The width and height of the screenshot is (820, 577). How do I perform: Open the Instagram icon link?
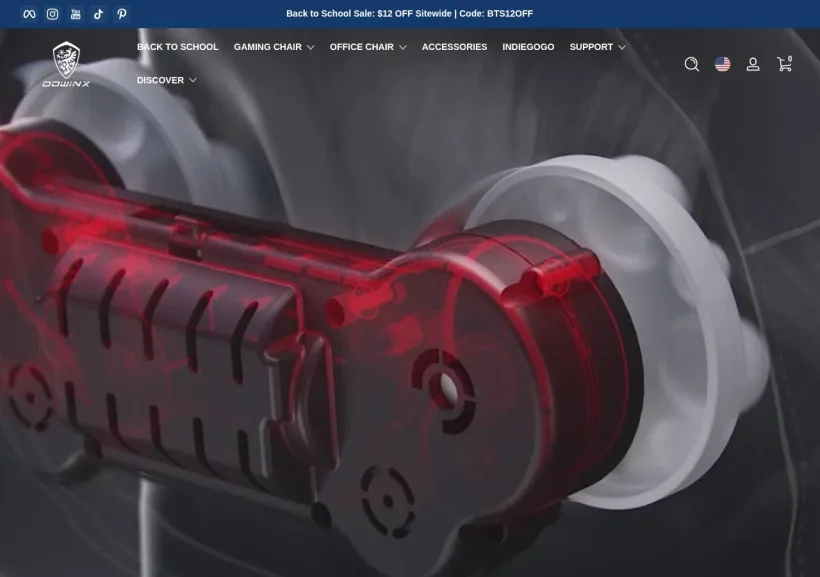[52, 14]
